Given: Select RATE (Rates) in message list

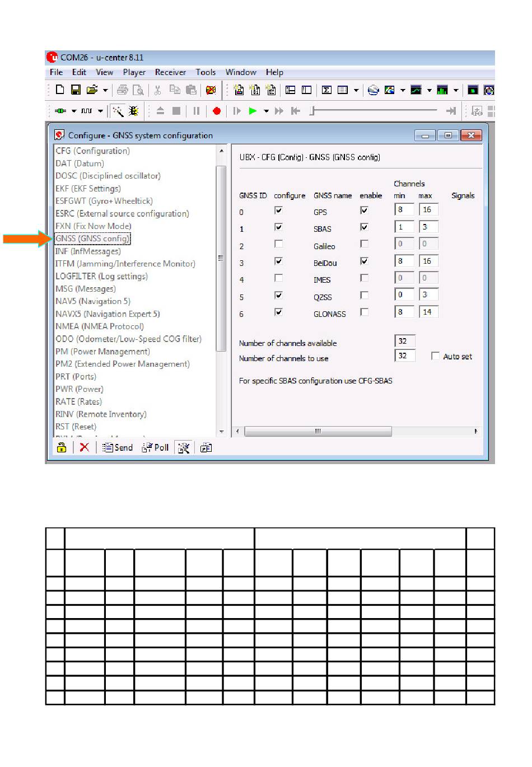Looking at the screenshot, I should (78, 401).
